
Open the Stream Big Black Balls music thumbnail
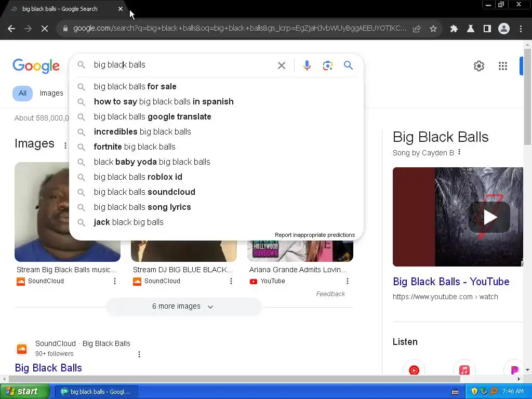click(42, 212)
